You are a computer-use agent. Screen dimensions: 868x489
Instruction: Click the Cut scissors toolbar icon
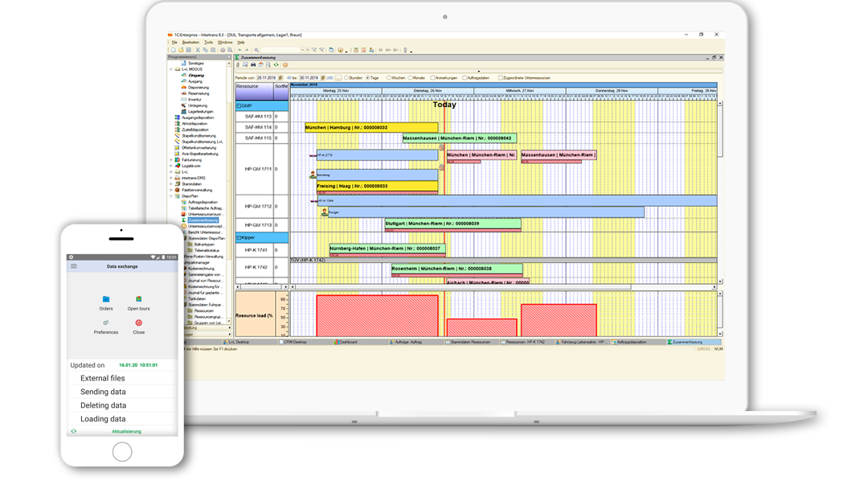[198, 50]
